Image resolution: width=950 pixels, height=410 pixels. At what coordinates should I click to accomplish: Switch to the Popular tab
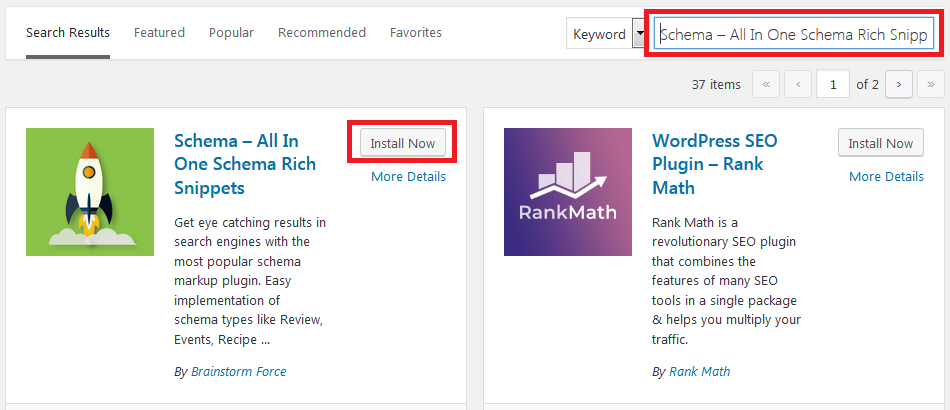click(x=231, y=33)
